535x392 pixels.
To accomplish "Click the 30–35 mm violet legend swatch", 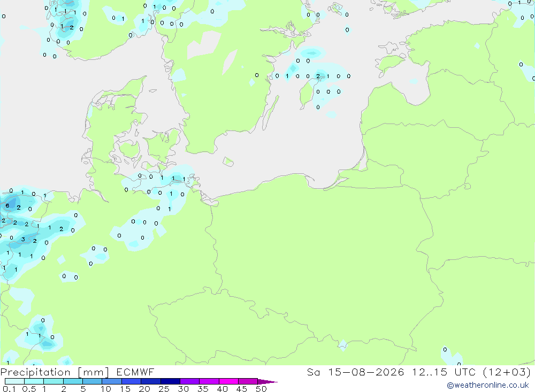I will 190,381.
